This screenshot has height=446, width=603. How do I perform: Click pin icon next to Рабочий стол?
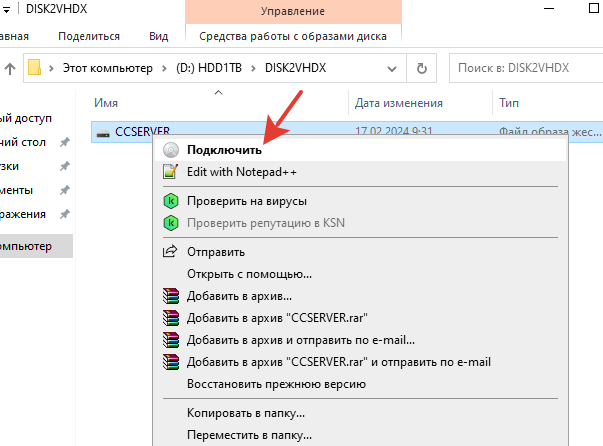tap(65, 142)
